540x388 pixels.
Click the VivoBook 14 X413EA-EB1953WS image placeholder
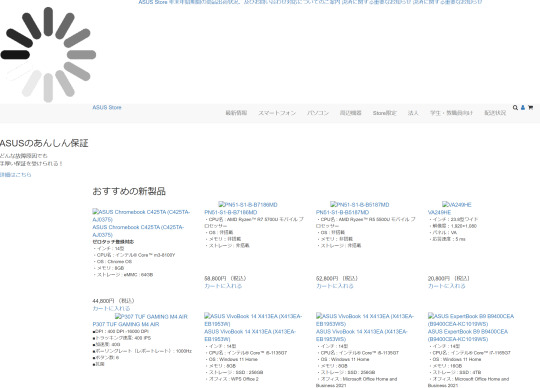[x=365, y=320]
